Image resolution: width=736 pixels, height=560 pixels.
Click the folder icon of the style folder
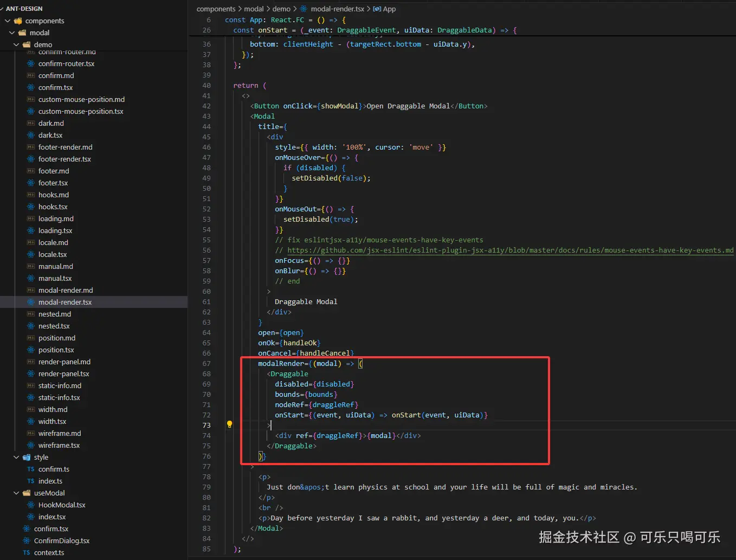click(27, 457)
